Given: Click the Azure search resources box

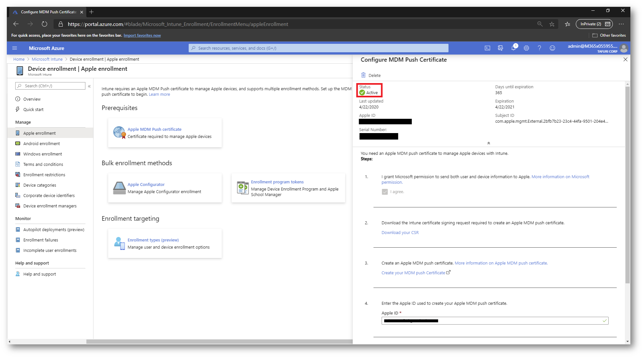Looking at the screenshot, I should 318,48.
